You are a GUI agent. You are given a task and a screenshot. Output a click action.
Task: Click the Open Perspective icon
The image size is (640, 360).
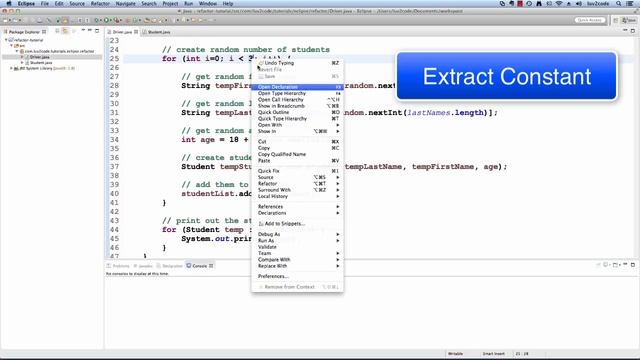point(616,20)
